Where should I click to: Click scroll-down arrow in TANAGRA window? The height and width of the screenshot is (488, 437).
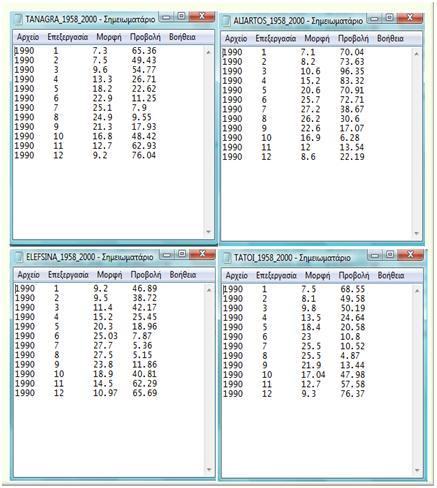[x=208, y=232]
